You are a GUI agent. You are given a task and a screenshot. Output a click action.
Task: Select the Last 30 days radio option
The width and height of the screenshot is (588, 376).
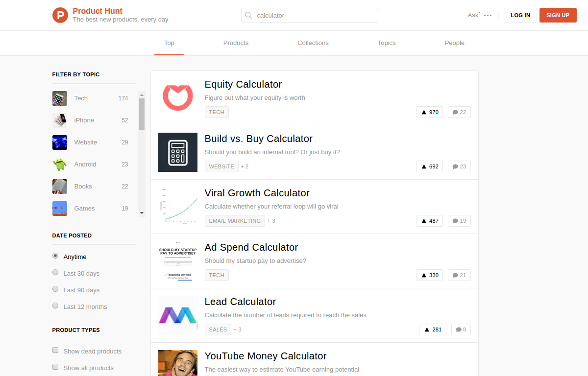click(x=55, y=273)
